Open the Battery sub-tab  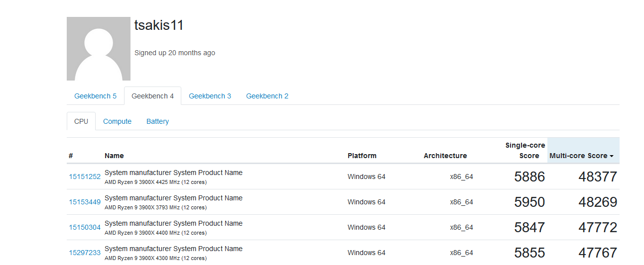tap(157, 121)
